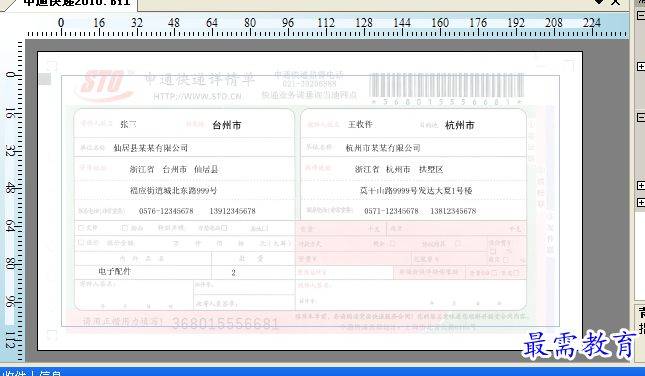
Task: Select origin city field 台州市
Action: (227, 125)
